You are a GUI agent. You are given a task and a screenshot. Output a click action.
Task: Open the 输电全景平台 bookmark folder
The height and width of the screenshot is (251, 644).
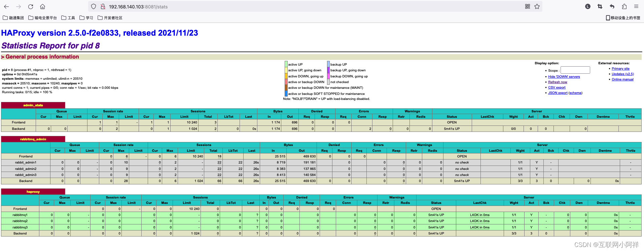(x=43, y=18)
